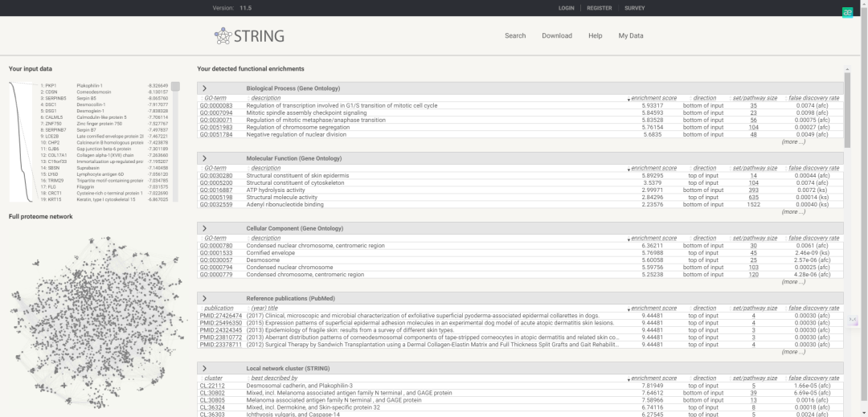The width and height of the screenshot is (868, 417).
Task: Open the small side panel tab at right edge
Action: click(853, 319)
